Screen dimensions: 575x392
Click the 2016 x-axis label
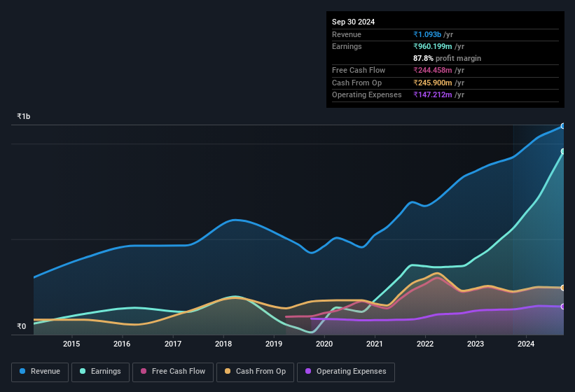point(122,344)
